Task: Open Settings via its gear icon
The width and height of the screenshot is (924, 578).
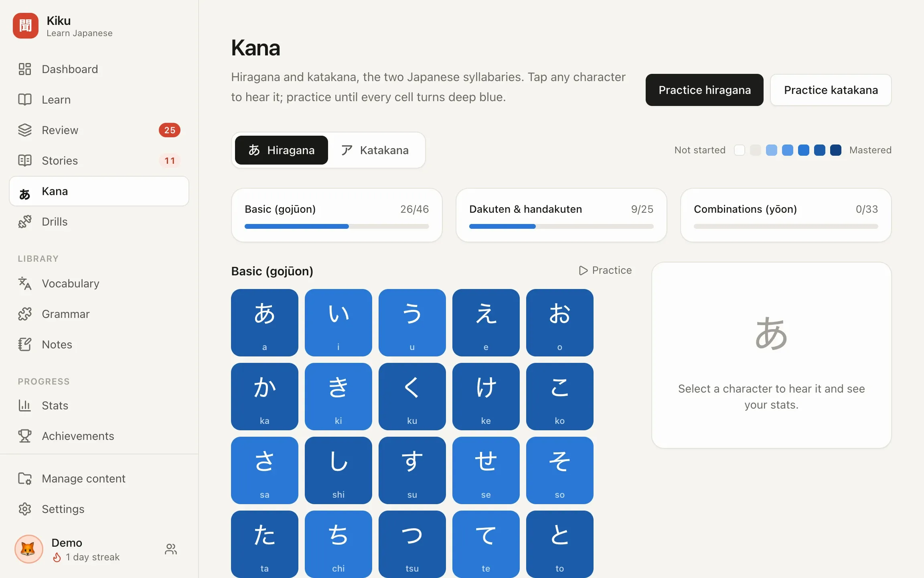Action: [25, 509]
